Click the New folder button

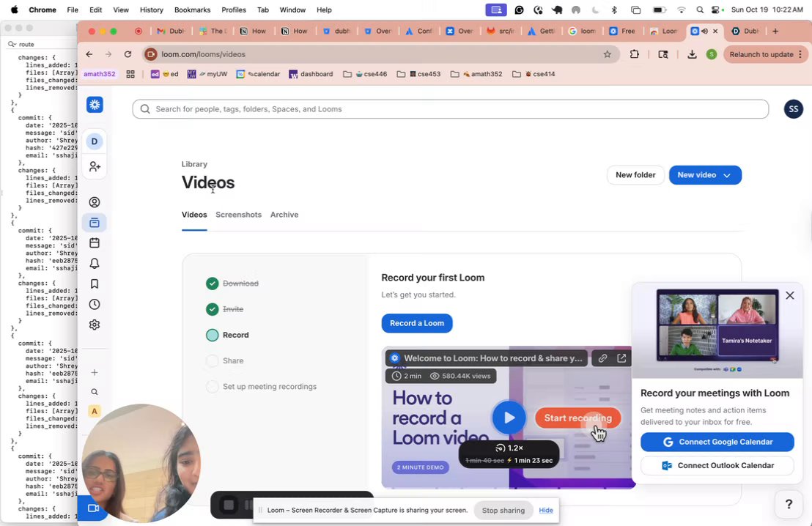click(x=635, y=175)
